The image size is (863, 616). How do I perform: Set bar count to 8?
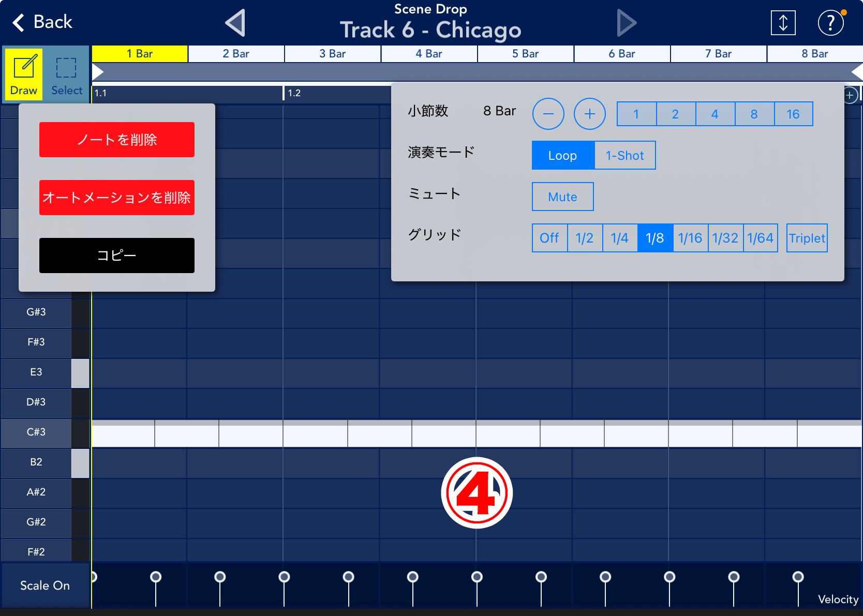[754, 114]
